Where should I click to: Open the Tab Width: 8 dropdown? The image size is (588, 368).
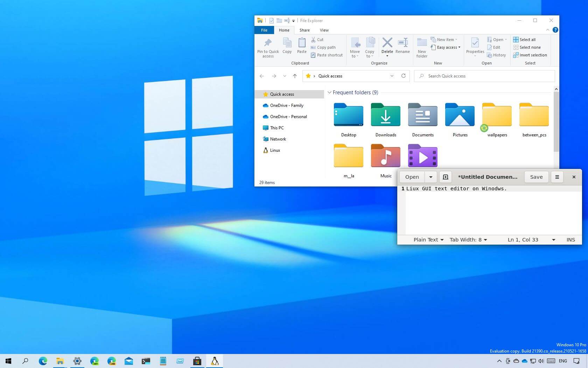468,240
